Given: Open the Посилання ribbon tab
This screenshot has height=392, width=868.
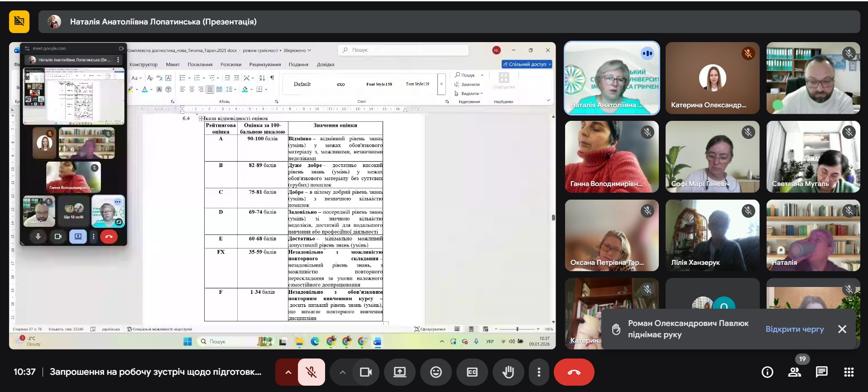Looking at the screenshot, I should coord(200,64).
